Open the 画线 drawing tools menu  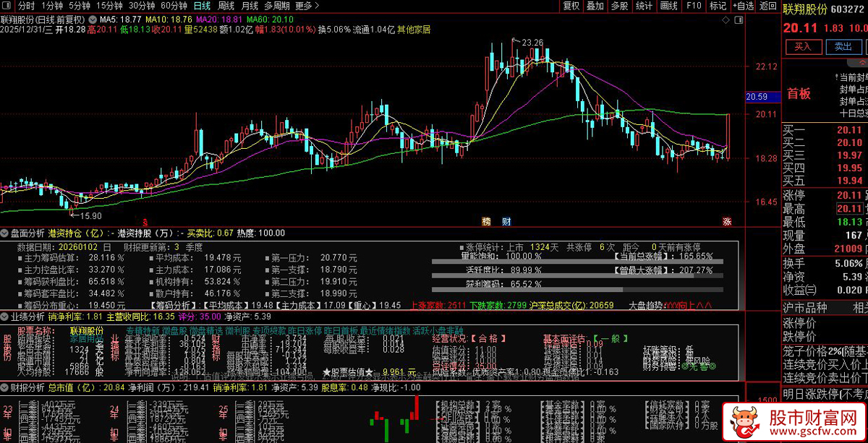(x=668, y=6)
